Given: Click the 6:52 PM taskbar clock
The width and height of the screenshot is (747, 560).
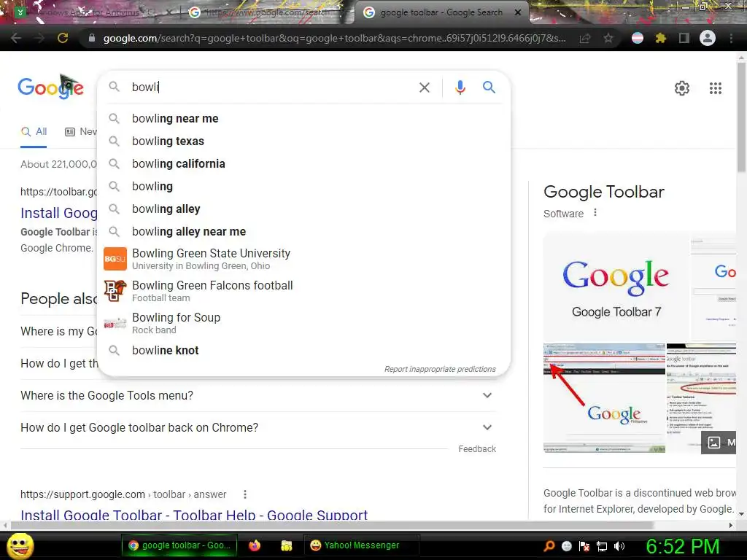Looking at the screenshot, I should click(682, 546).
